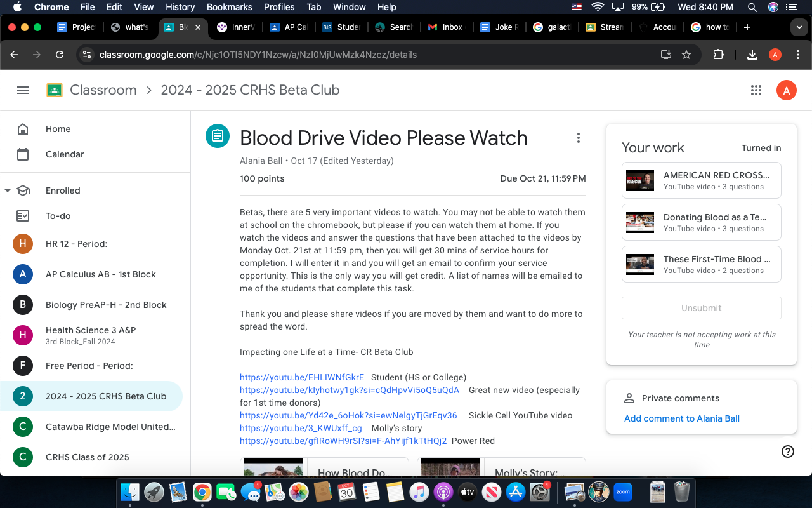This screenshot has width=812, height=508.
Task: Open the Photos app in the Dock
Action: [298, 492]
